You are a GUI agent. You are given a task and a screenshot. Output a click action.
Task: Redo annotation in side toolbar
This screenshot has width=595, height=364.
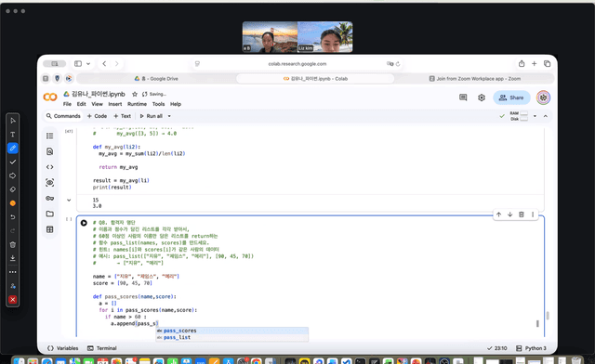[12, 230]
